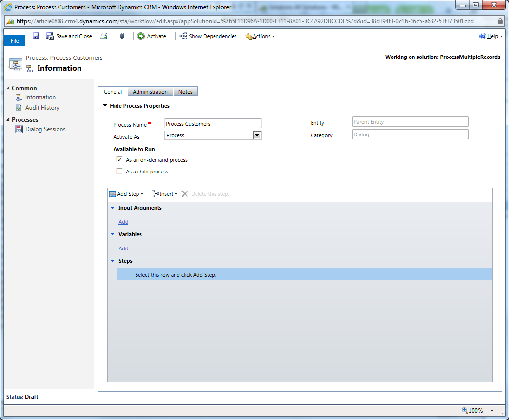Open the Help menu
The height and width of the screenshot is (420, 509).
(491, 36)
